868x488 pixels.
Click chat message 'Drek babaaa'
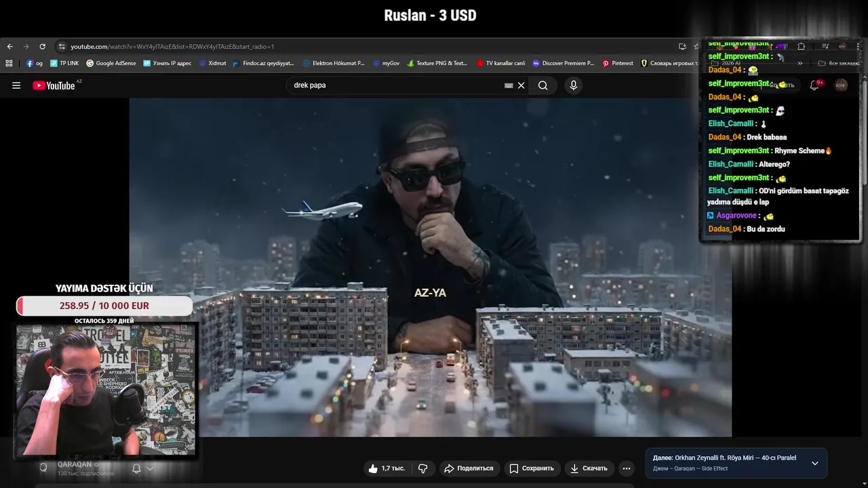coord(767,137)
